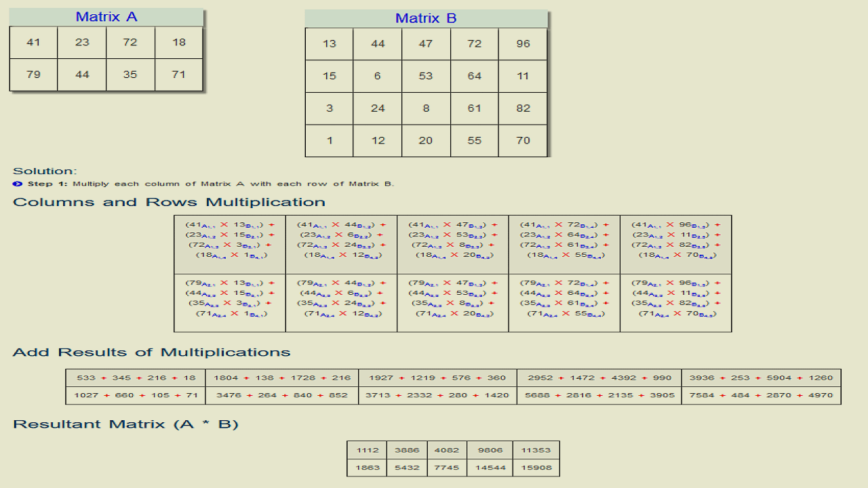Select 'Resultant Matrix (A * B)' heading

coord(126,424)
